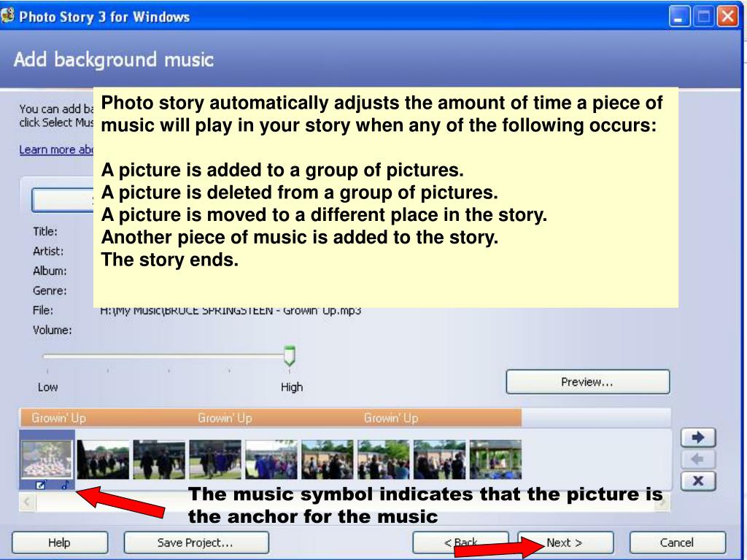Click the grayed left arrow button
The height and width of the screenshot is (560, 747).
tap(698, 459)
